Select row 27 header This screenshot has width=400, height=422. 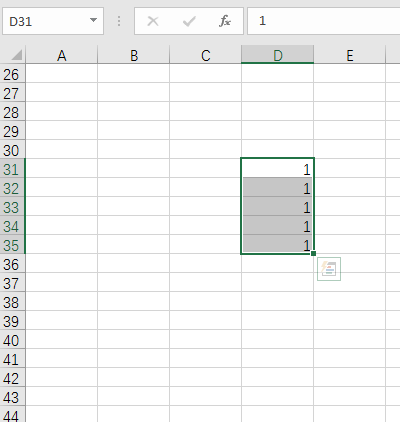[12, 93]
